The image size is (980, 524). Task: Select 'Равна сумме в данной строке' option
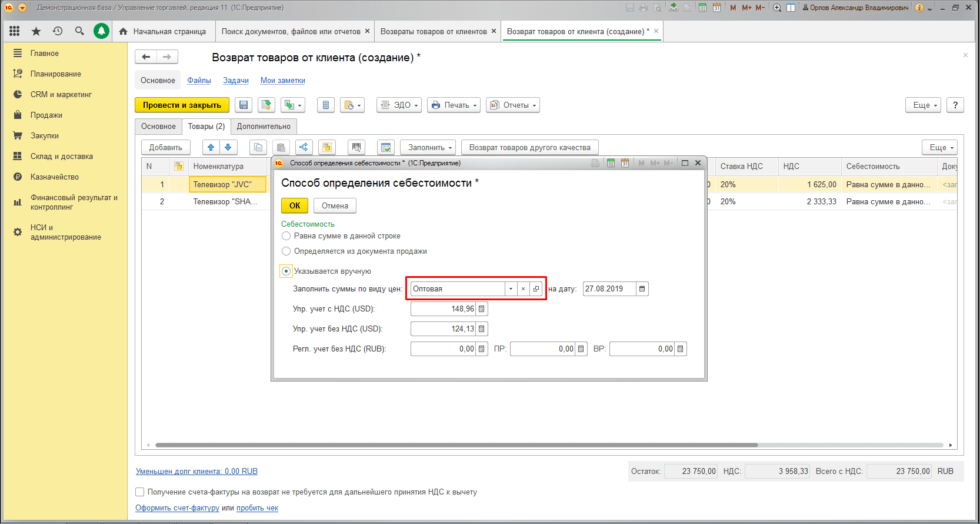pos(286,236)
